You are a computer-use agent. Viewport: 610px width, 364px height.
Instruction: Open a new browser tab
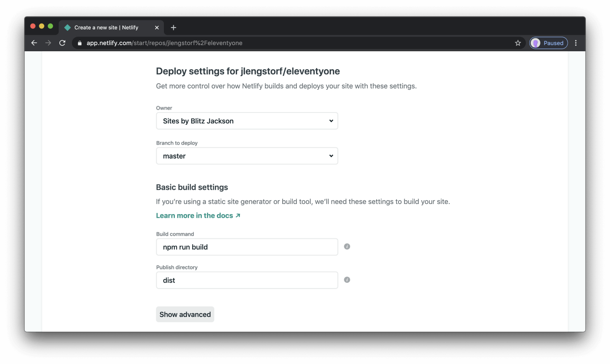click(x=173, y=27)
